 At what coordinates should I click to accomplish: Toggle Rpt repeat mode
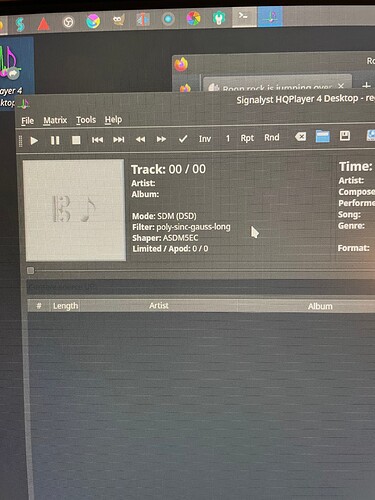[247, 138]
